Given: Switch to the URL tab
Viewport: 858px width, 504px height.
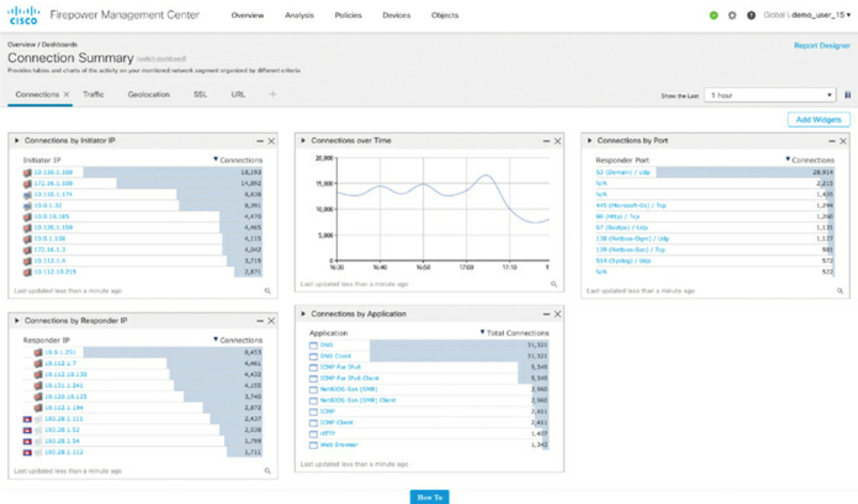Looking at the screenshot, I should pos(238,94).
